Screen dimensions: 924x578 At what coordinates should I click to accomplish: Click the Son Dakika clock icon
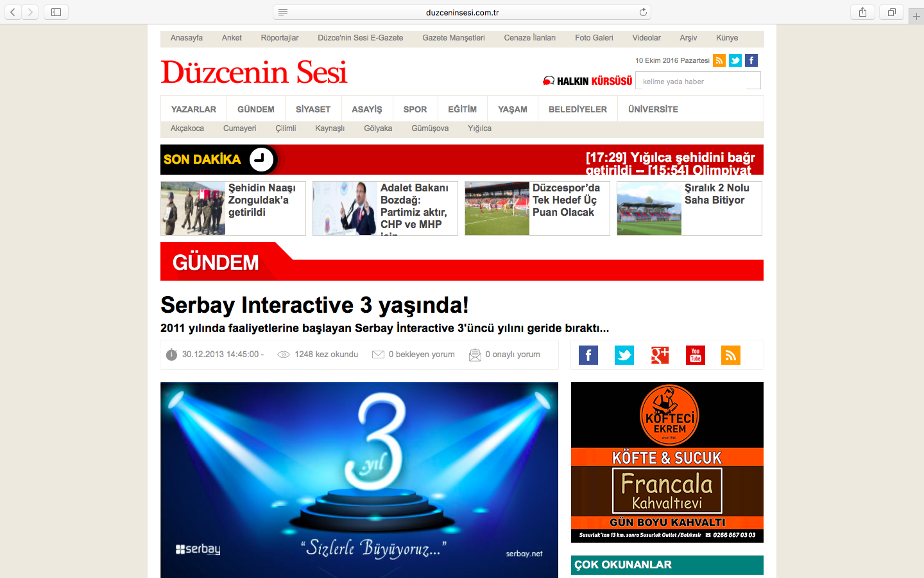click(261, 159)
